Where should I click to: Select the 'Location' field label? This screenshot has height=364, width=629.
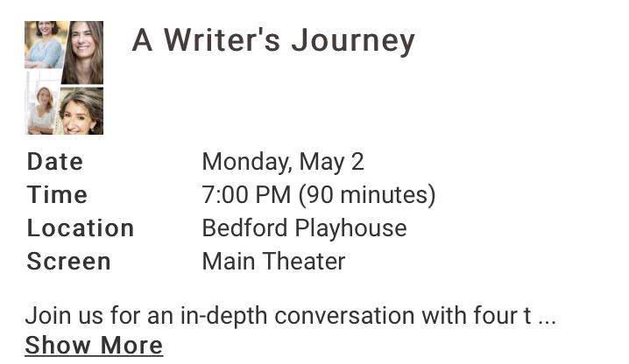click(81, 228)
